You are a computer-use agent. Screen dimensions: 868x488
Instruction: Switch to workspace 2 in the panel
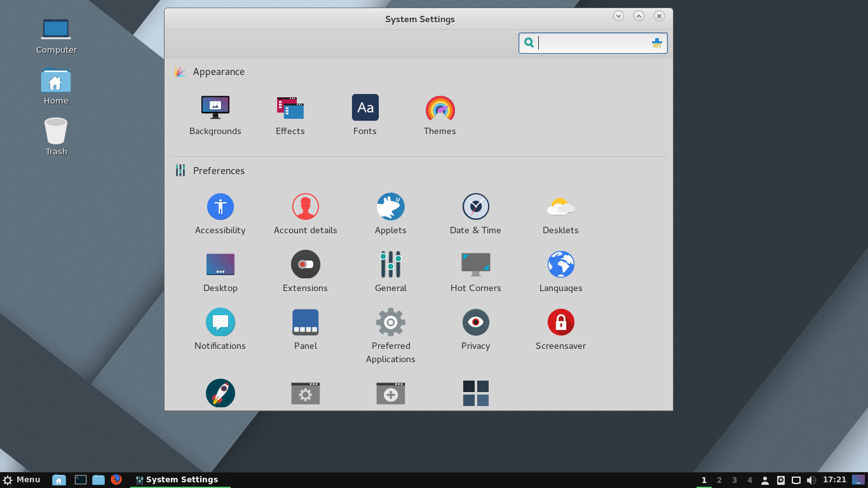coord(719,480)
